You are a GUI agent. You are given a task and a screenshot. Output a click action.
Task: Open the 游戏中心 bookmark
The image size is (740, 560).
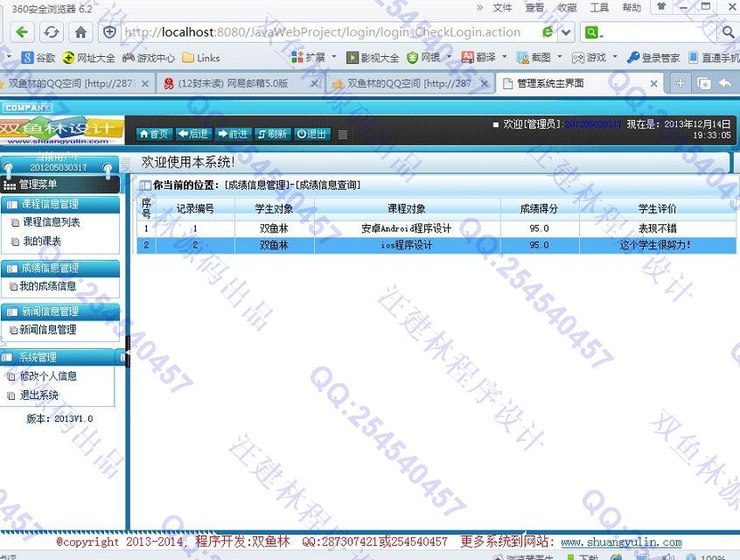point(148,58)
